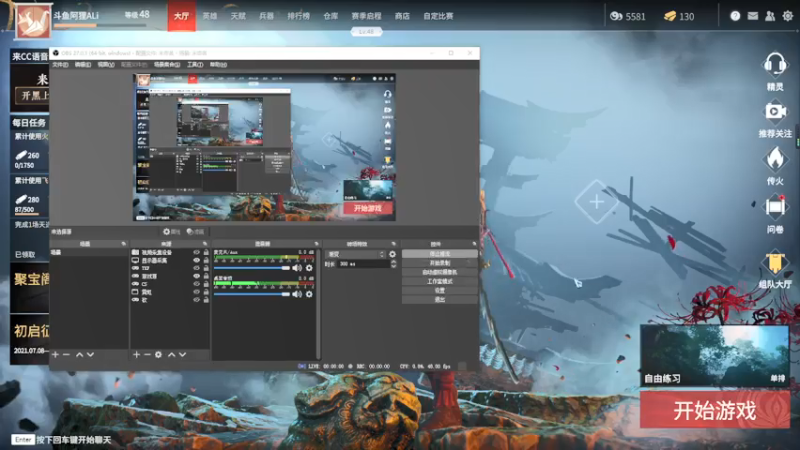
Task: Move the selected scene down
Action: 90,355
